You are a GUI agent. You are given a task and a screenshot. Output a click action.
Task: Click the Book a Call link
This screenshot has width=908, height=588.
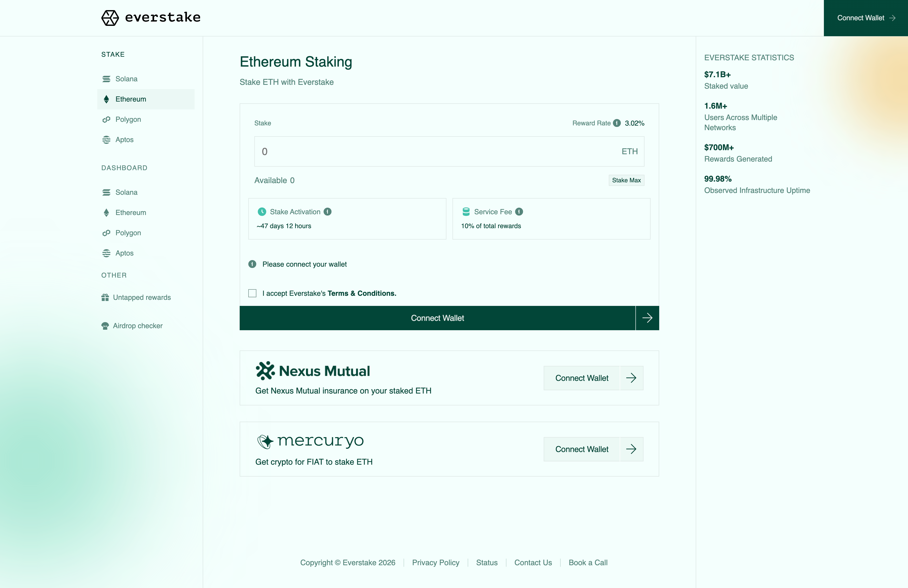(x=588, y=562)
